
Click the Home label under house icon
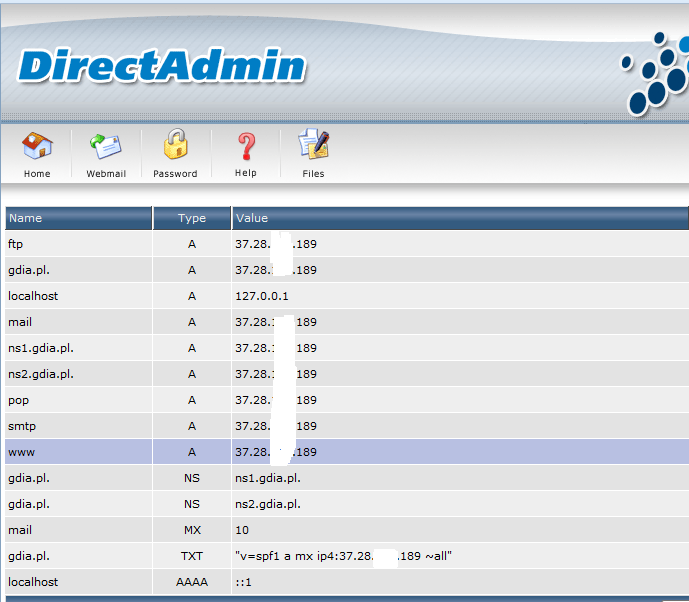point(37,174)
